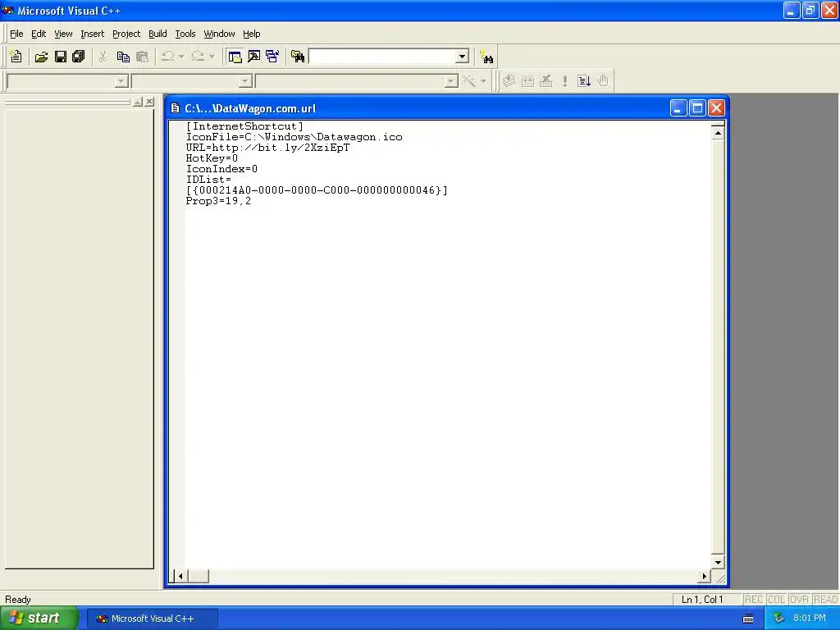Click the Undo arrow icon
Image resolution: width=840 pixels, height=630 pixels.
(167, 57)
